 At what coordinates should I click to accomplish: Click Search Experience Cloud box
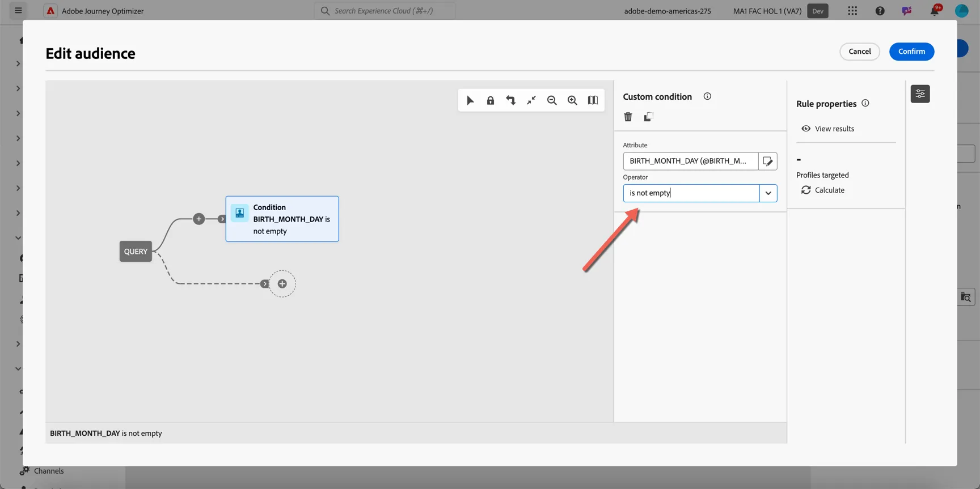[385, 11]
